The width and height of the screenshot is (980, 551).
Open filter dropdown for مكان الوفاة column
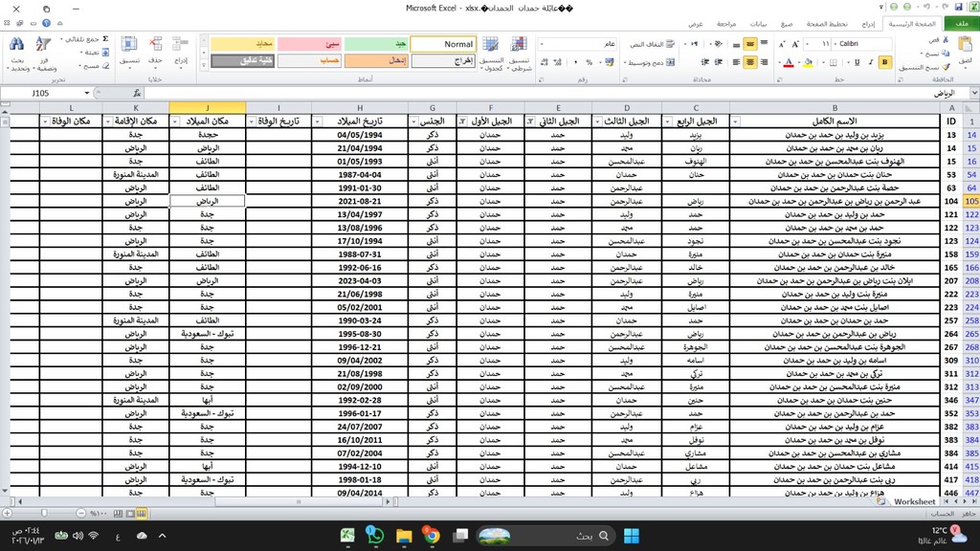[x=45, y=121]
